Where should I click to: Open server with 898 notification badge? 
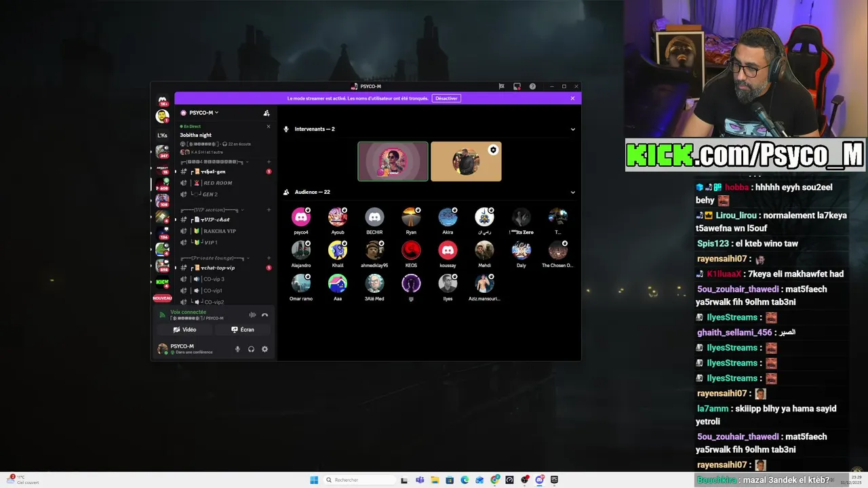(x=162, y=265)
